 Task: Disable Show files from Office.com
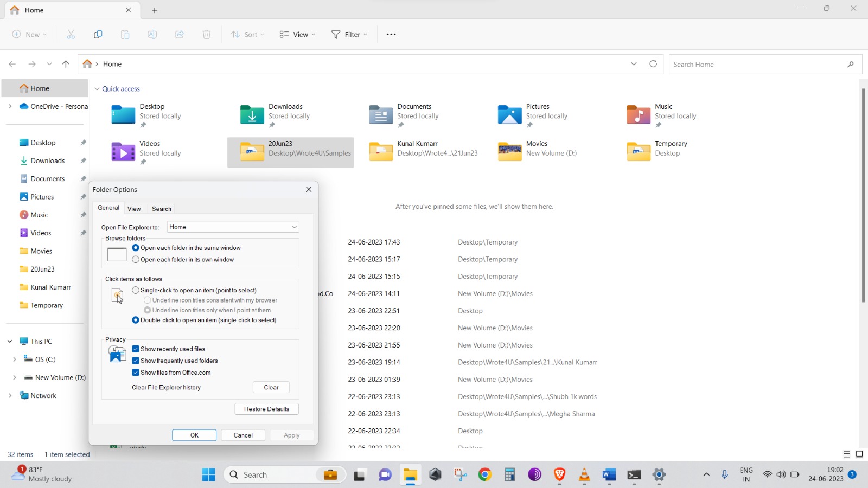coord(136,373)
